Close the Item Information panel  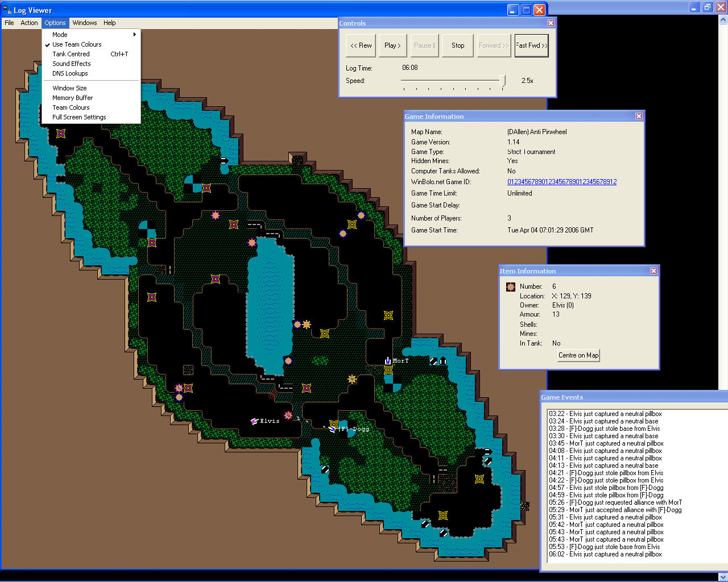coord(653,271)
